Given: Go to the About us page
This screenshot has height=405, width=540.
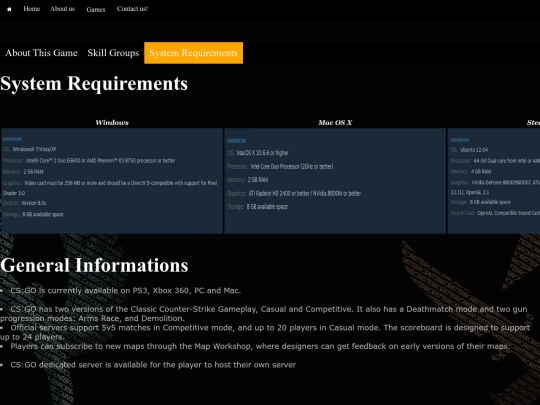Looking at the screenshot, I should point(62,9).
